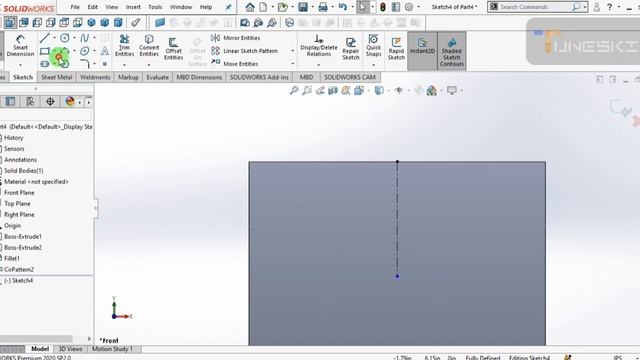Click the Repair Sketch tool
This screenshot has height=360, width=640.
point(351,49)
